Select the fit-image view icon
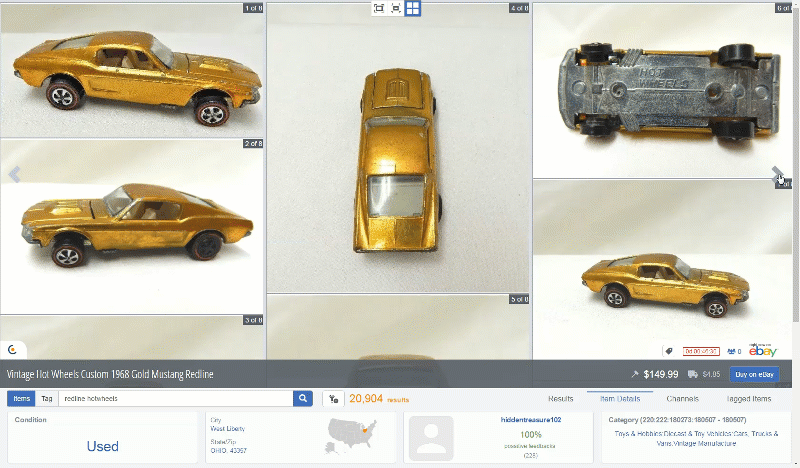Image resolution: width=800 pixels, height=468 pixels. click(x=396, y=8)
